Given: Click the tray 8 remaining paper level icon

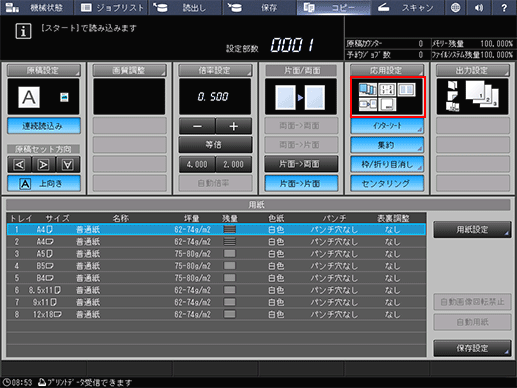Looking at the screenshot, I should [230, 314].
